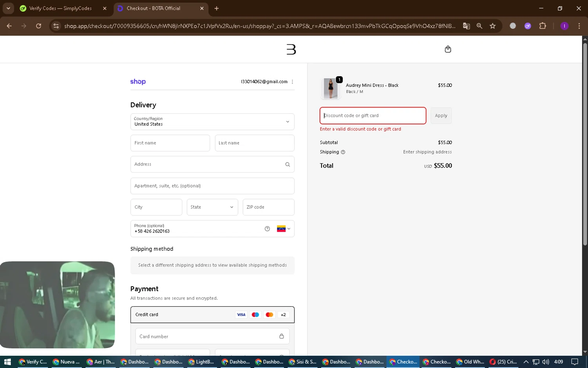
Task: View site information icon in address bar
Action: pyautogui.click(x=56, y=26)
